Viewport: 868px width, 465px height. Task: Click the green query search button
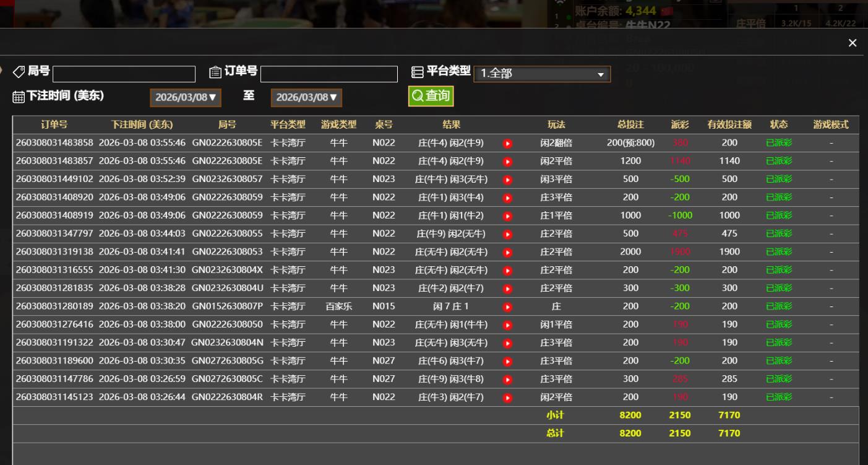431,96
